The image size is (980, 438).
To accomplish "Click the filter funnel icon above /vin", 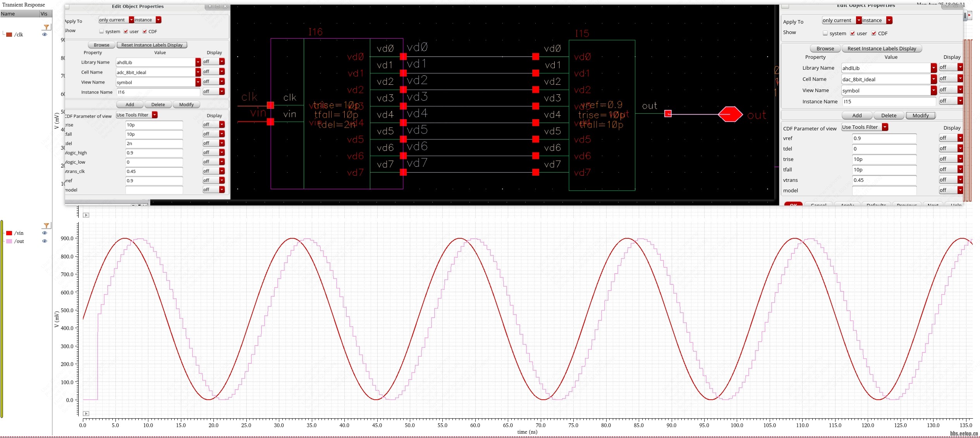I will click(x=46, y=226).
